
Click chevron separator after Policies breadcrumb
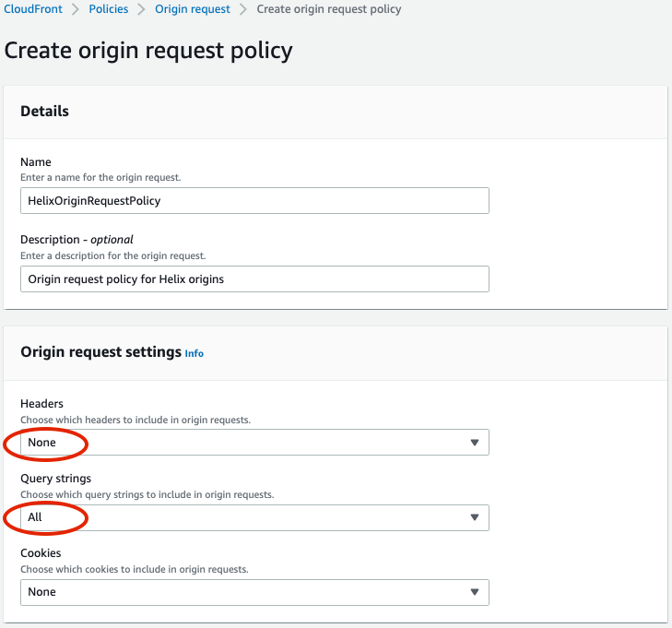coord(141,9)
